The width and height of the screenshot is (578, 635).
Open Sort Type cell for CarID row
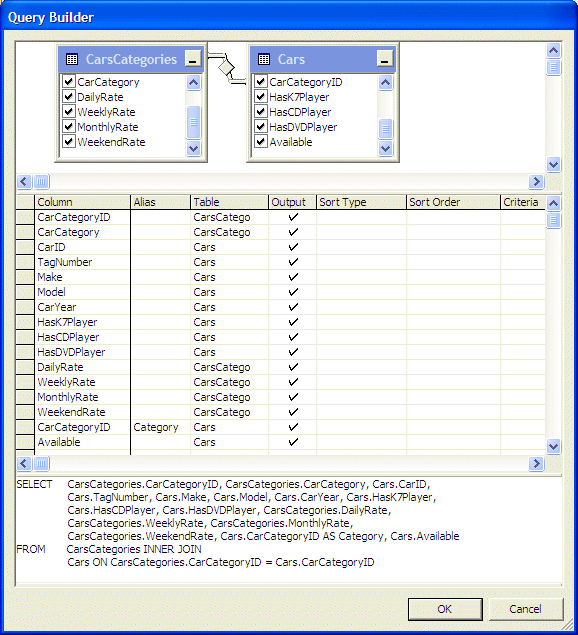tap(361, 247)
